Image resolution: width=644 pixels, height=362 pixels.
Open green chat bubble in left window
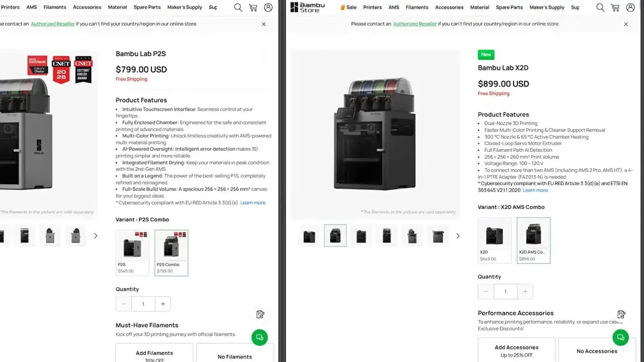click(x=260, y=337)
